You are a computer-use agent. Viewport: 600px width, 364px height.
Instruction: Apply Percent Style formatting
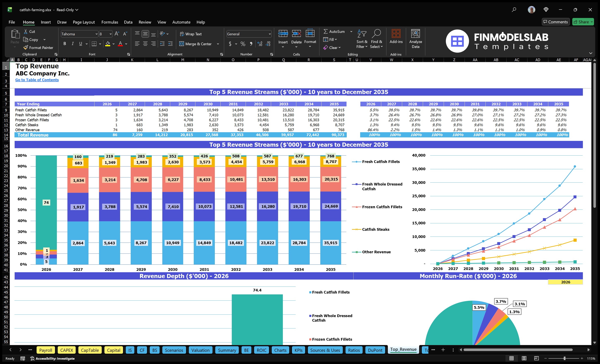[243, 44]
